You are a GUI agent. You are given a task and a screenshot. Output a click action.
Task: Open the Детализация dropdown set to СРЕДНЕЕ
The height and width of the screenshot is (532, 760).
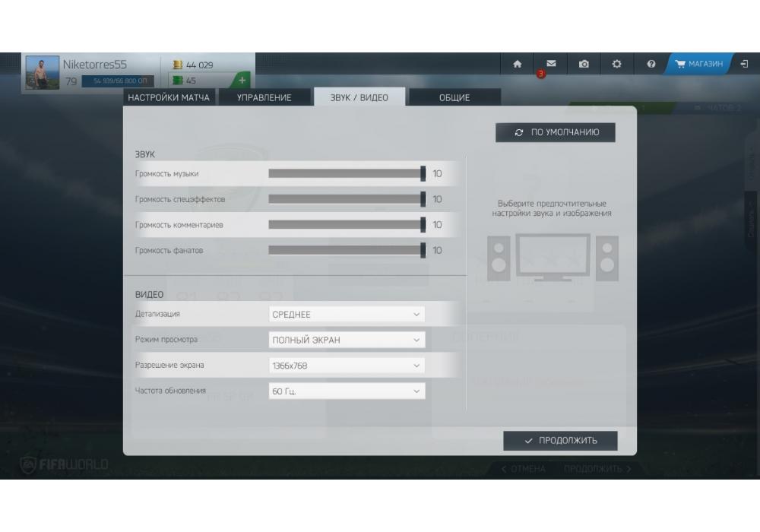click(x=347, y=315)
